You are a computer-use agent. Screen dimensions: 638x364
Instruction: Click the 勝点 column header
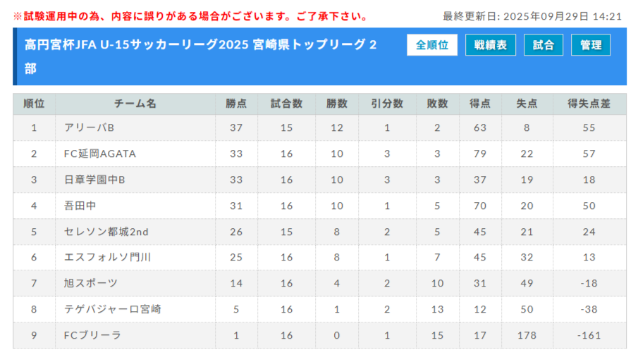point(236,103)
